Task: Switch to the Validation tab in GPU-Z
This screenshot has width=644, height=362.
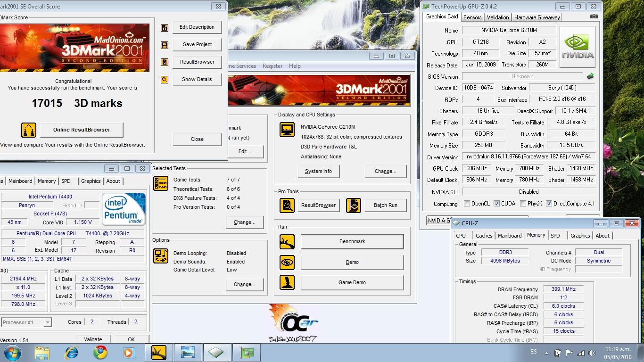Action: point(498,17)
